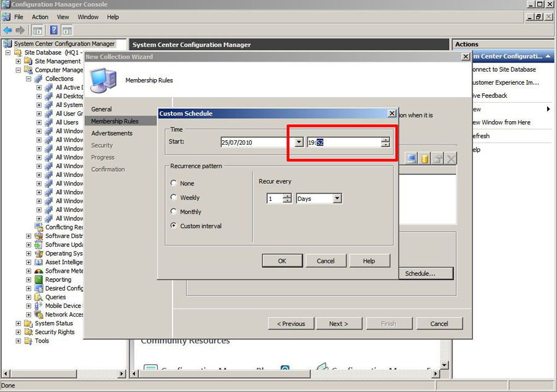The width and height of the screenshot is (557, 392).
Task: Click the Software Distribution node icon
Action: [x=39, y=236]
